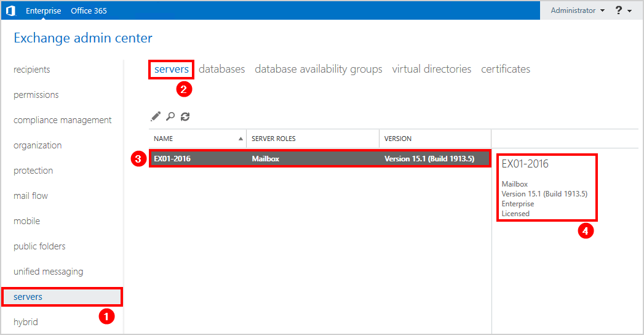Viewport: 644px width, 335px height.
Task: Open the certificates tab
Action: point(506,69)
